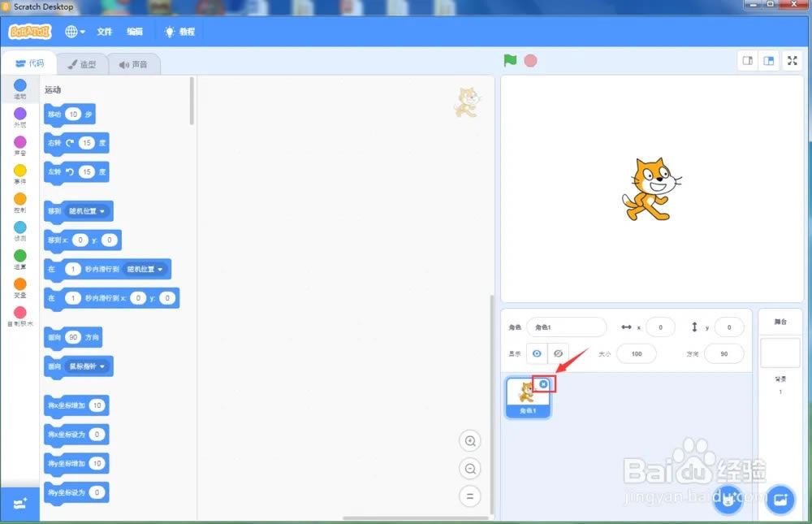Screen dimensions: 812x524
Task: Switch to the 声音 (Sounds) tab
Action: [134, 64]
